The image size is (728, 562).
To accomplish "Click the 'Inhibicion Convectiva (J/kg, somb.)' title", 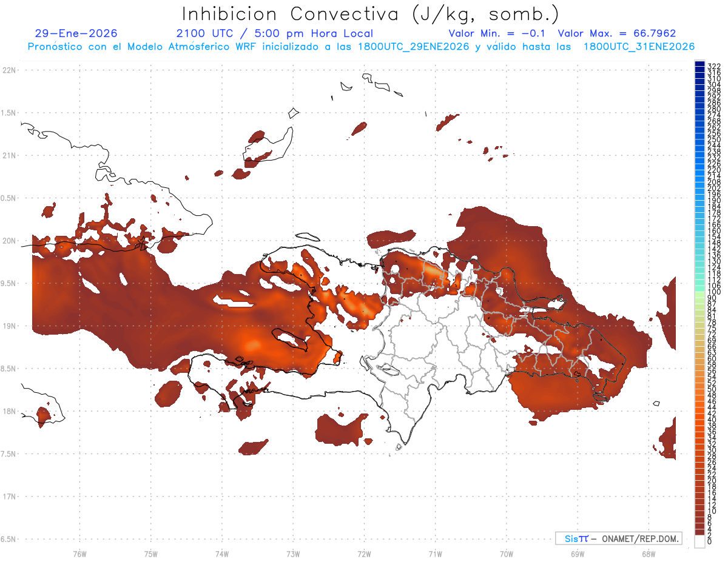I will pyautogui.click(x=371, y=14).
